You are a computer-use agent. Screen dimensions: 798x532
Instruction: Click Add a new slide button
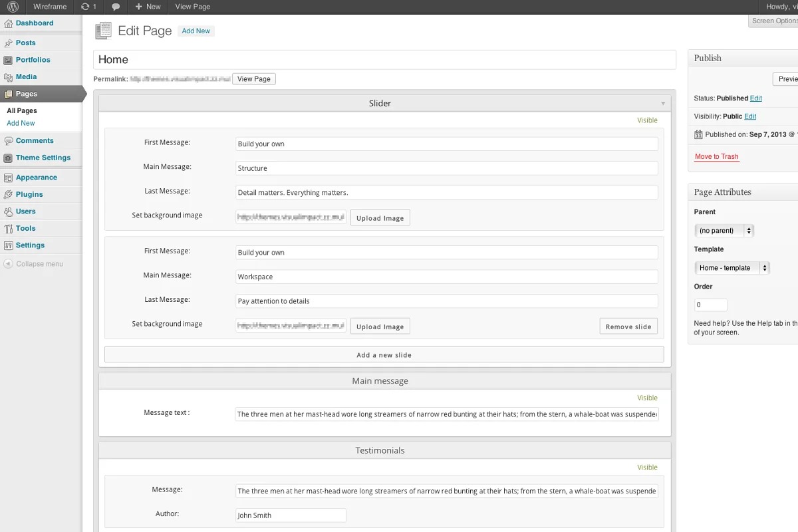coord(384,355)
